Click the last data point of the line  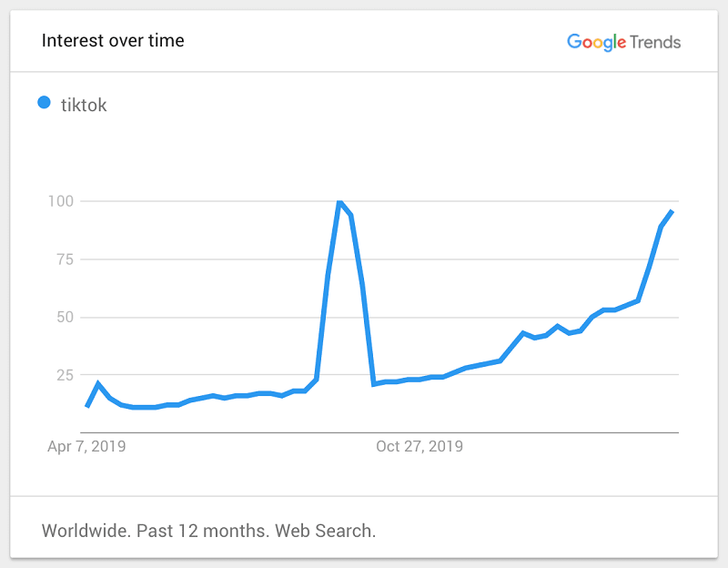pos(672,212)
